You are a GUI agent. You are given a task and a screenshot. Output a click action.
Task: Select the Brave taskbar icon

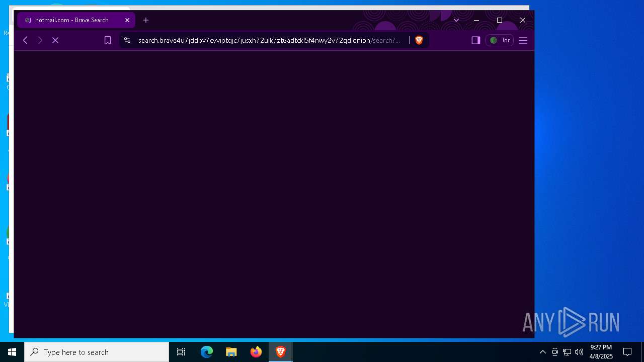[281, 352]
